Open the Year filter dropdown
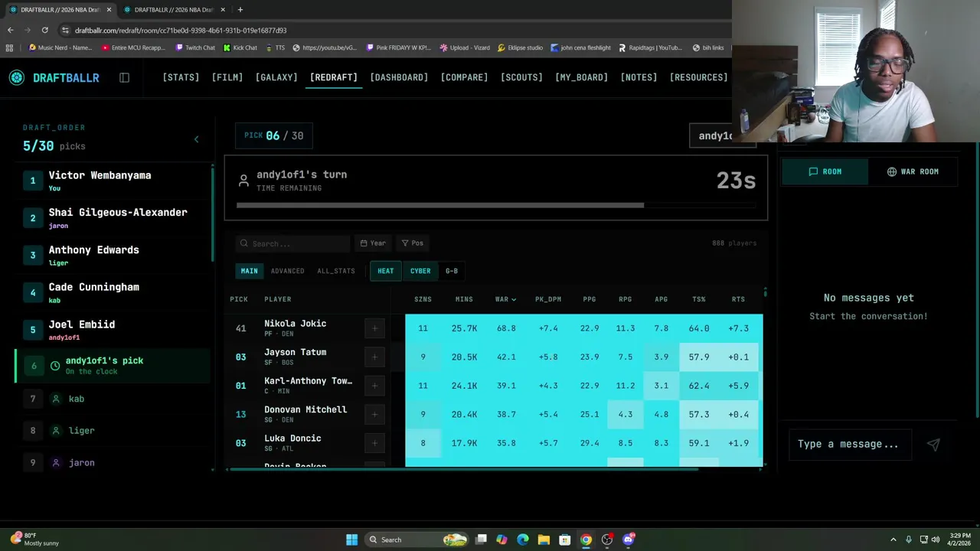The width and height of the screenshot is (980, 551). [373, 243]
